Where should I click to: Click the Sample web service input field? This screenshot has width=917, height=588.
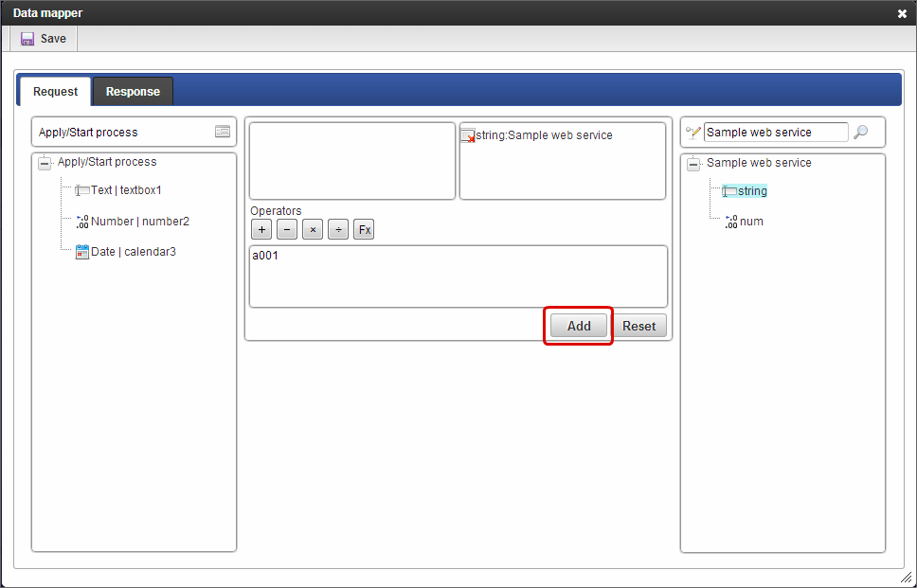click(776, 133)
